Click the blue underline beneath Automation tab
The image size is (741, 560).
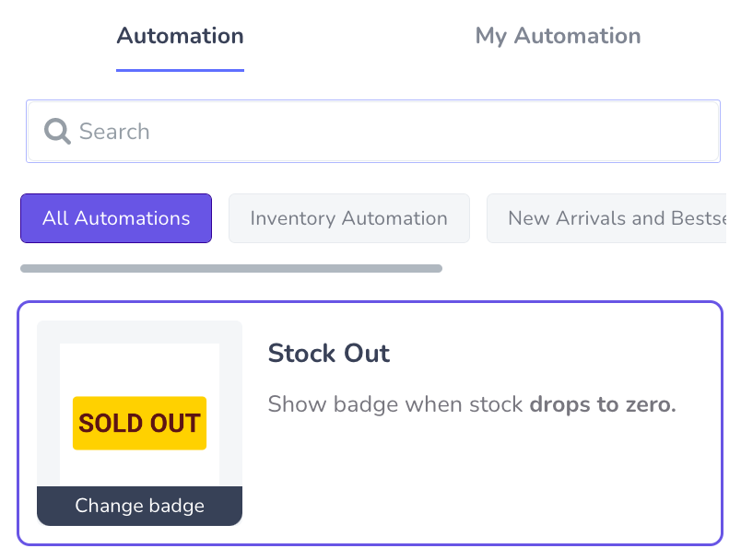tap(180, 70)
